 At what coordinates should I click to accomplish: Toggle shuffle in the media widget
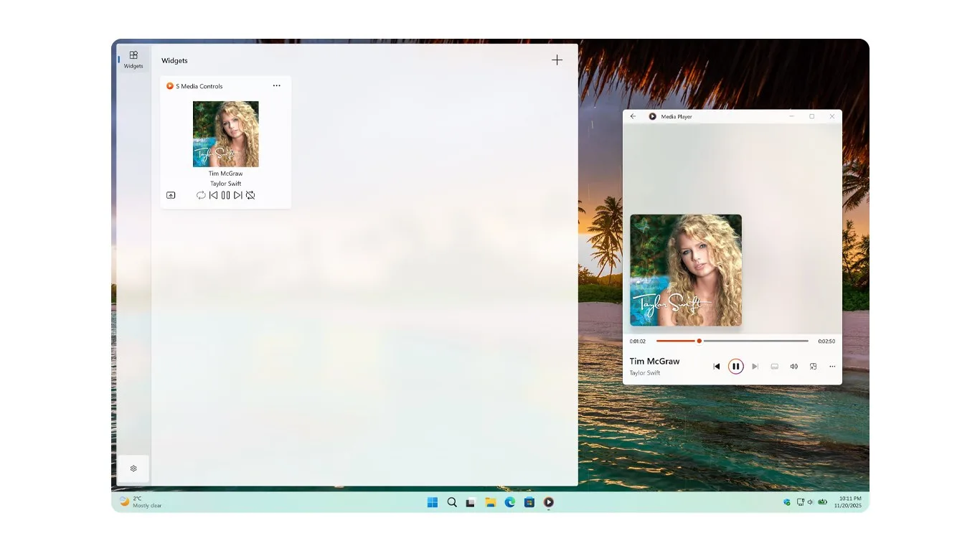(x=250, y=195)
